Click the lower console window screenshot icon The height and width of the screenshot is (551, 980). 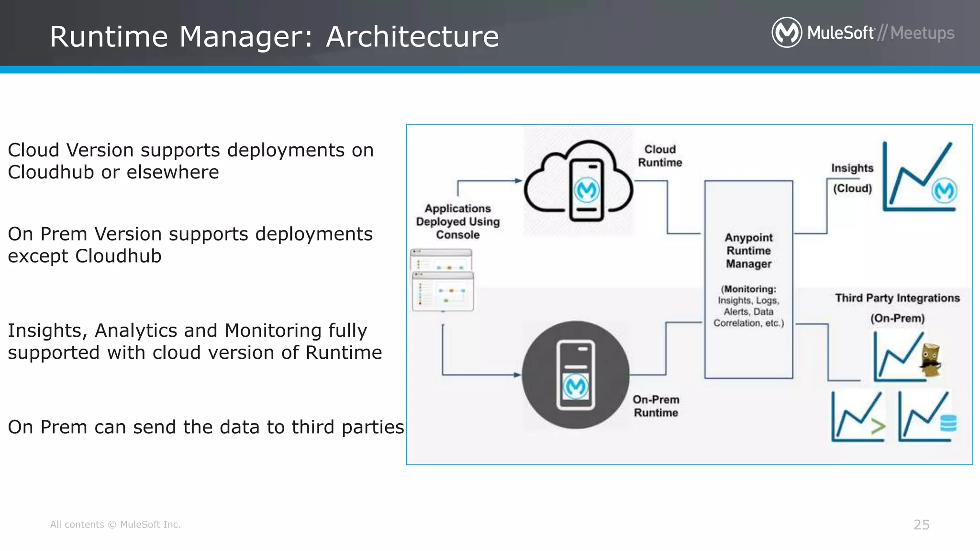(x=443, y=292)
